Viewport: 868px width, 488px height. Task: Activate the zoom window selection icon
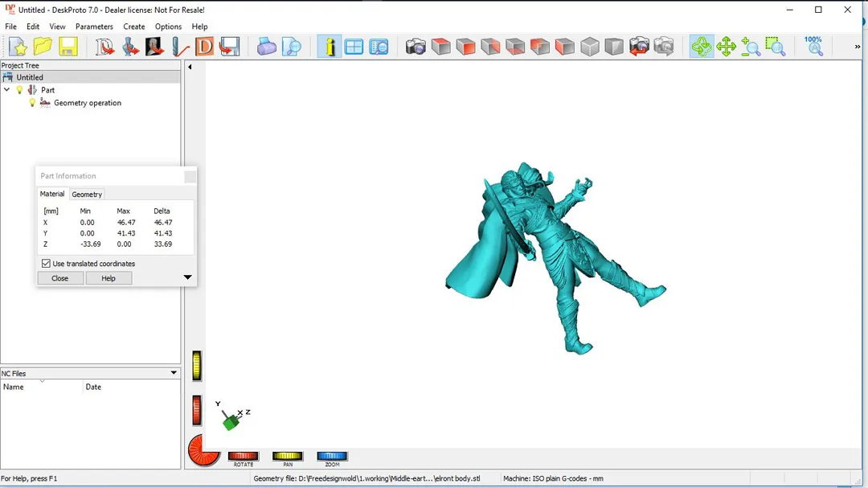776,47
